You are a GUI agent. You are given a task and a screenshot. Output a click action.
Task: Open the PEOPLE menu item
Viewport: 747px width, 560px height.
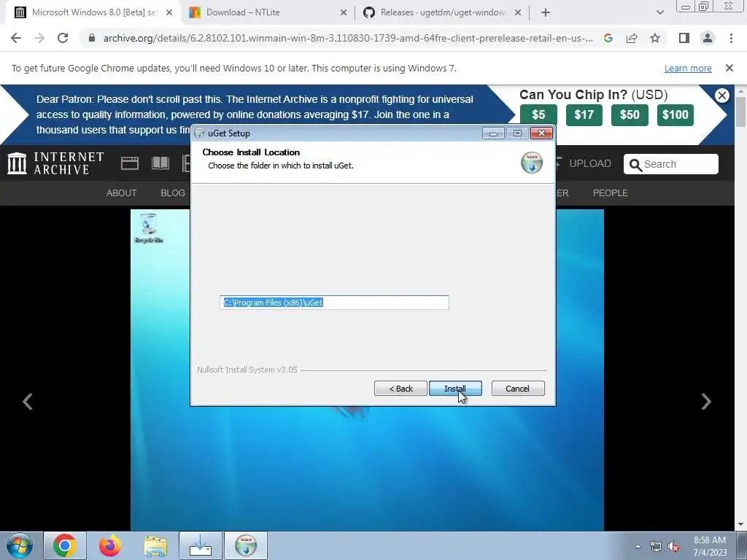pyautogui.click(x=611, y=192)
